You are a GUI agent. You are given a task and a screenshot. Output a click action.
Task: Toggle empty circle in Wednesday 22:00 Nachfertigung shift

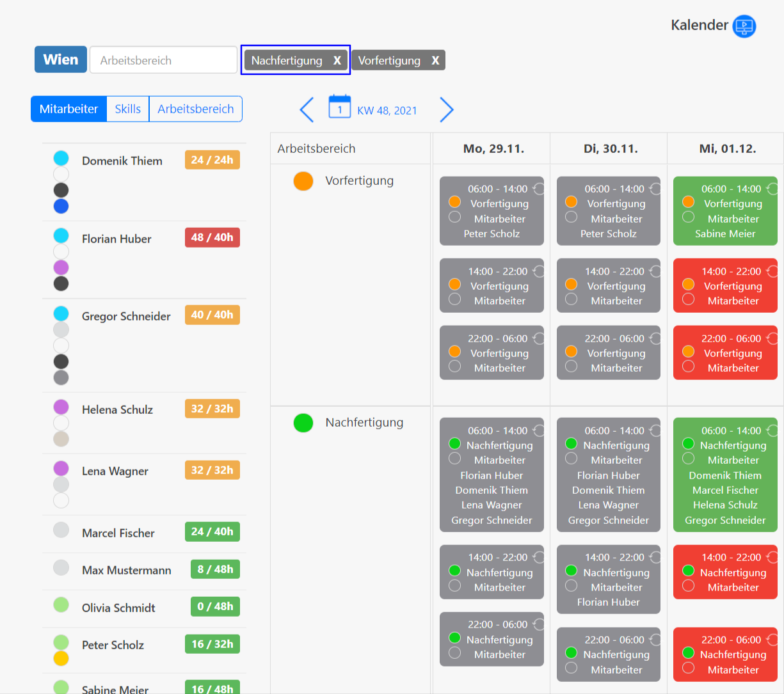(689, 668)
